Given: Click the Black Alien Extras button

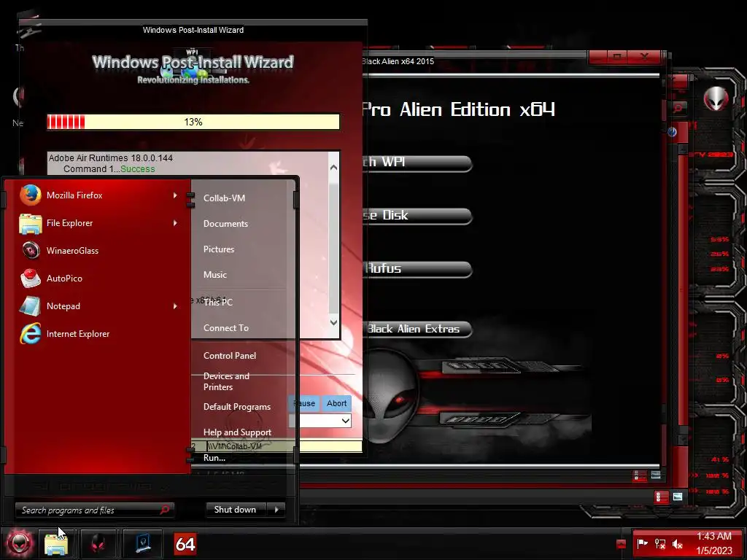Looking at the screenshot, I should pyautogui.click(x=417, y=329).
